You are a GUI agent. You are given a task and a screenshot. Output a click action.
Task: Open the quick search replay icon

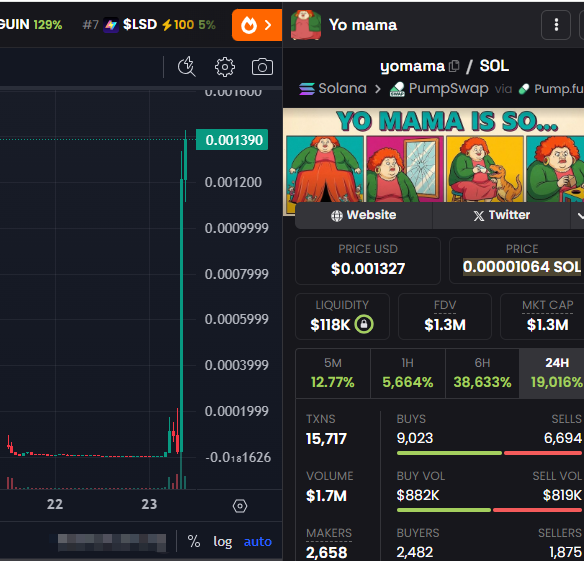tap(187, 67)
